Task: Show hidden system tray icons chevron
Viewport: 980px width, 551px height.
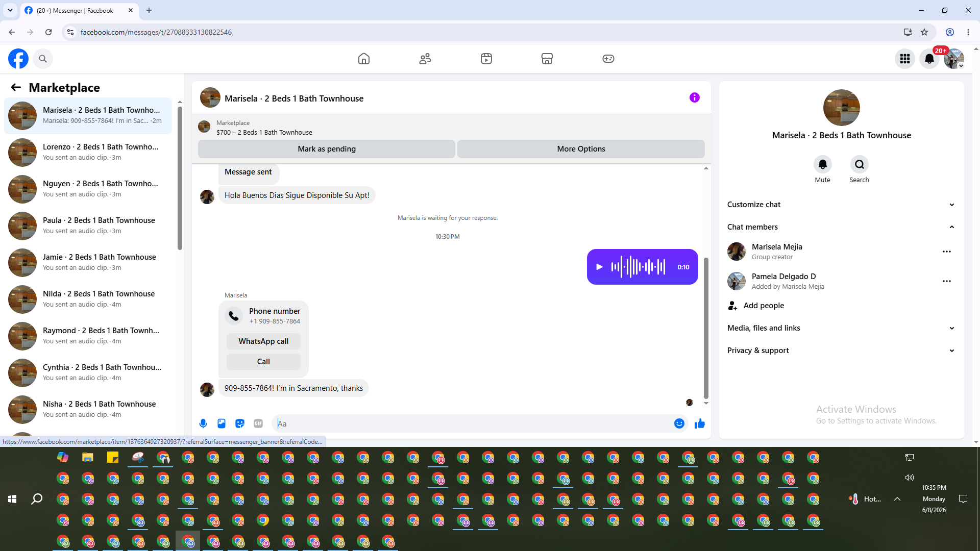Action: 897,499
